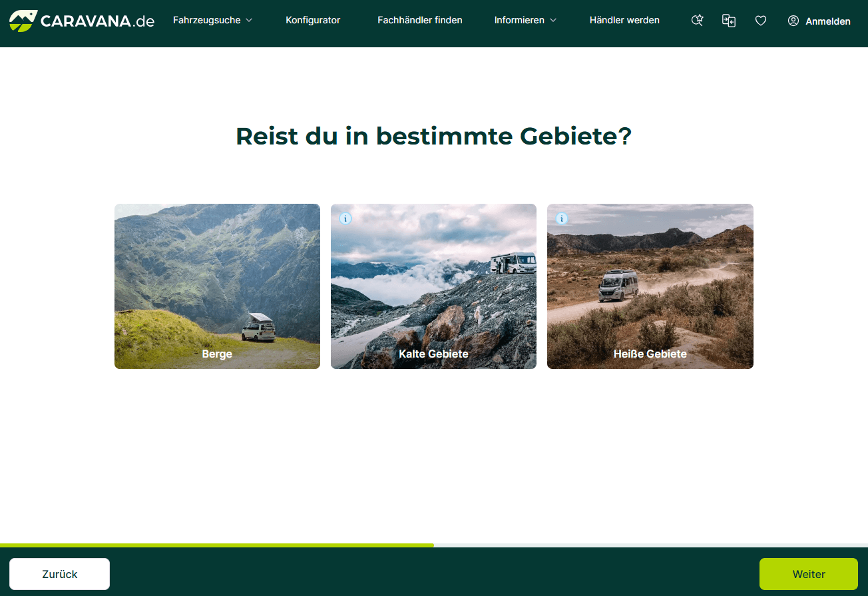Open the vehicle comparison icon

729,21
